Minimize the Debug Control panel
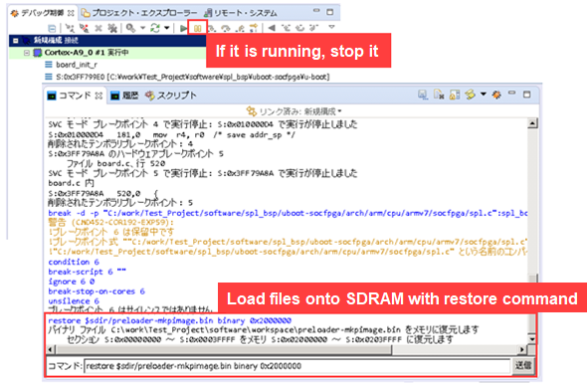 click(x=316, y=11)
